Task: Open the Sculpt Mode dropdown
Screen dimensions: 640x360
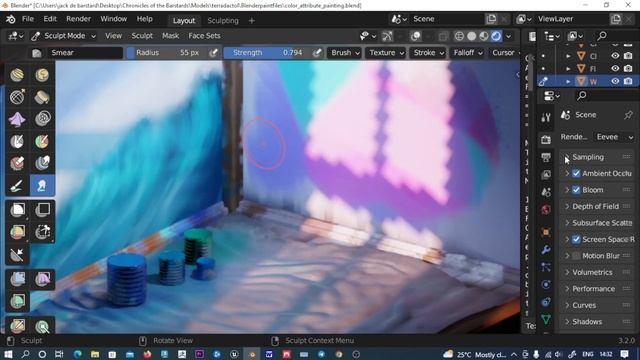Action: click(64, 36)
